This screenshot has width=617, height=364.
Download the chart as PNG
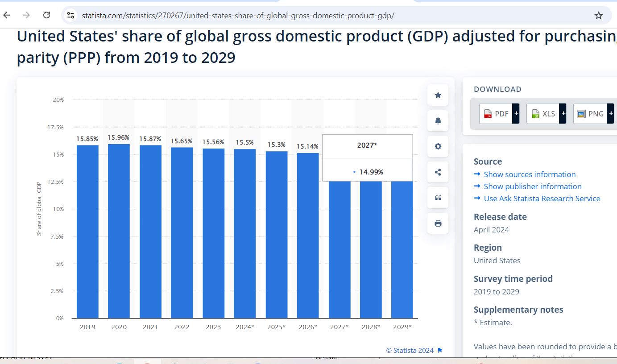(590, 114)
